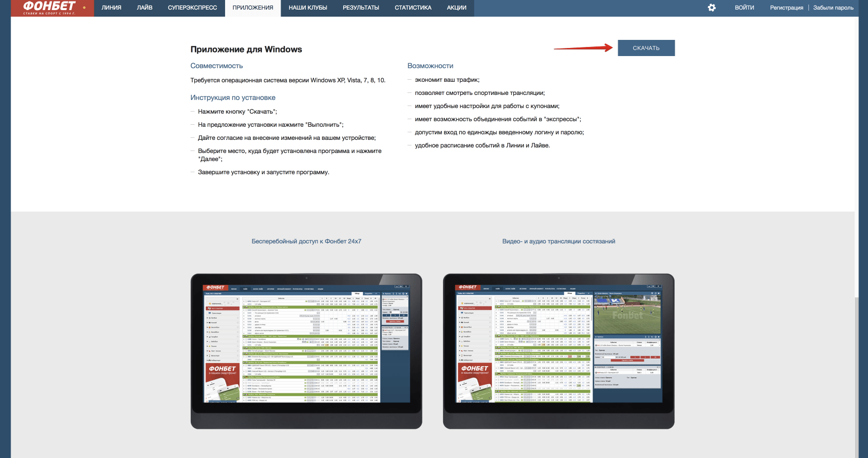Screen dimensions: 868x458
Task: Click the Забыли пароль link
Action: [833, 8]
